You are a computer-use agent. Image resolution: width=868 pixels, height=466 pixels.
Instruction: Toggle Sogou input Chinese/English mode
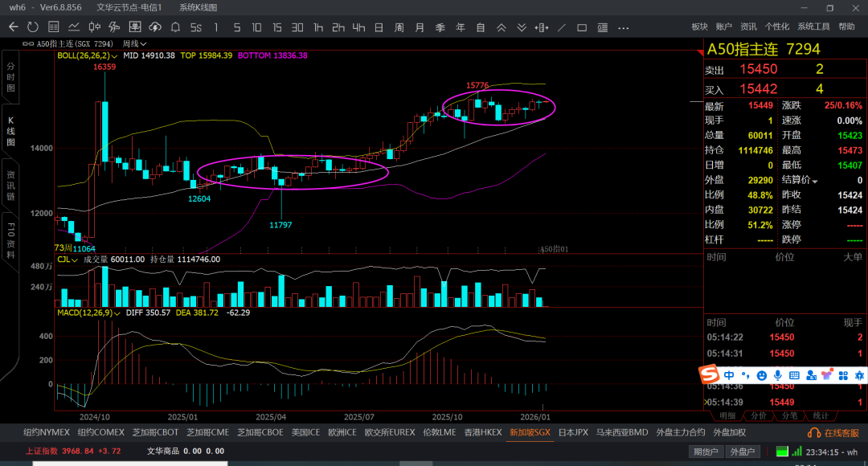729,375
